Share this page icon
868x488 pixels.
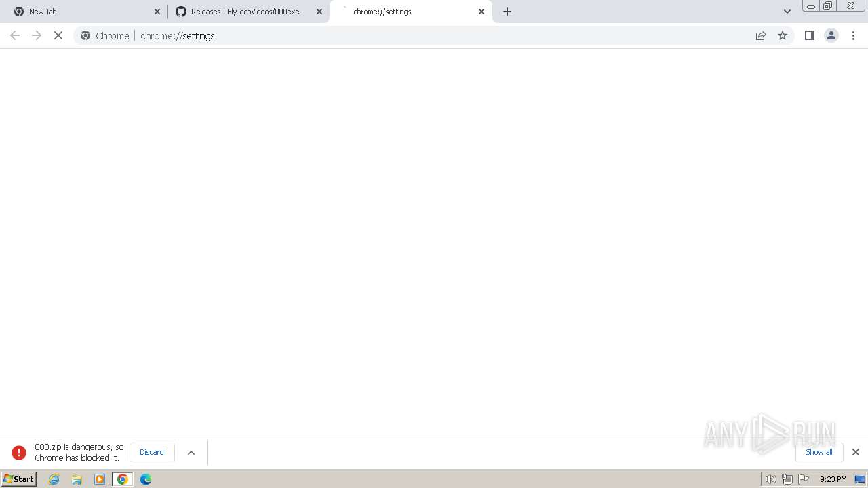click(761, 36)
